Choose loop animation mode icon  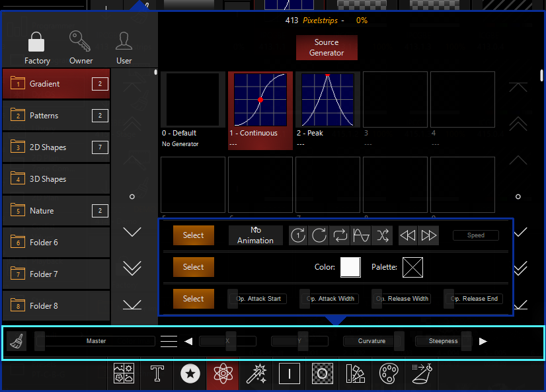(340, 235)
